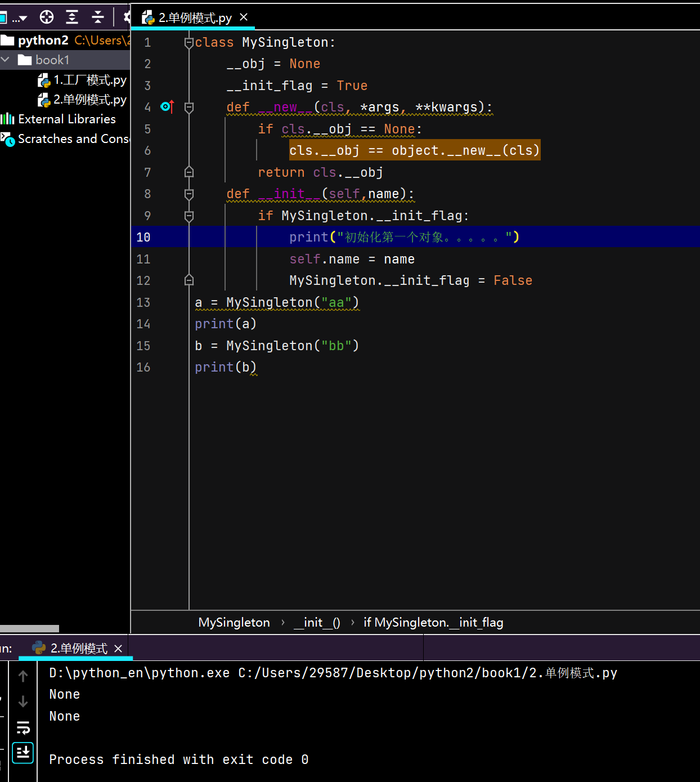Click the overriding method gutter icon on line 4

[x=168, y=106]
